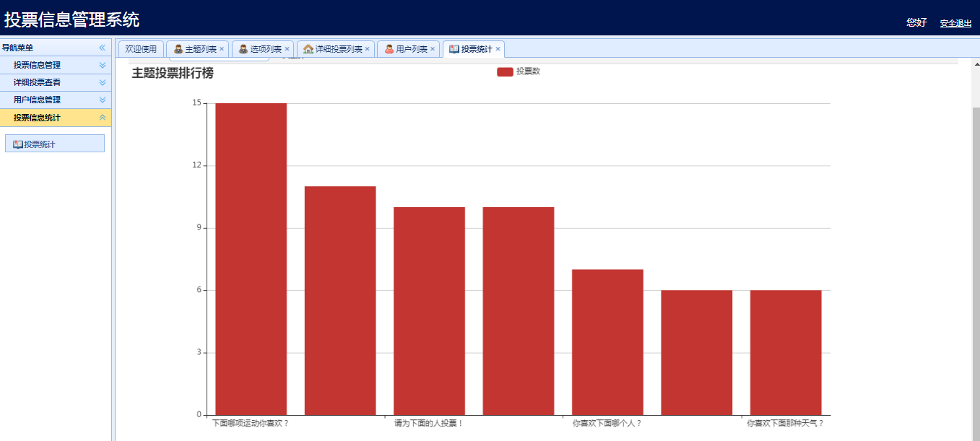980x441 pixels.
Task: Click the 安全退出 logout link
Action: [x=955, y=23]
